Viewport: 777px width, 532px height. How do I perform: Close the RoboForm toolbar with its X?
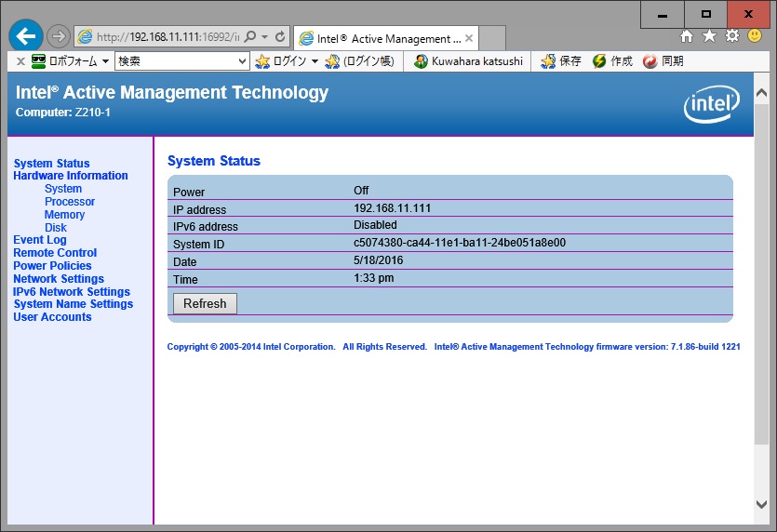coord(20,61)
